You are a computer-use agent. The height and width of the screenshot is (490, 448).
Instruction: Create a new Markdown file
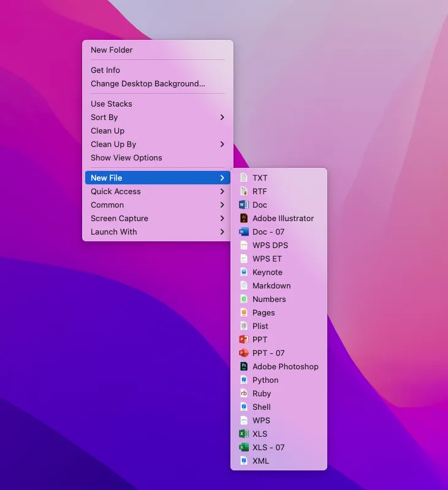click(x=279, y=285)
